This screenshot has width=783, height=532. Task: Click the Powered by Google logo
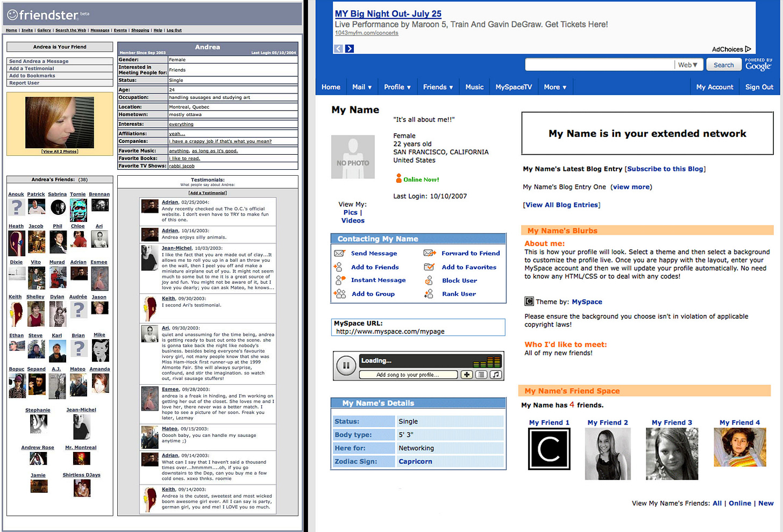point(758,64)
